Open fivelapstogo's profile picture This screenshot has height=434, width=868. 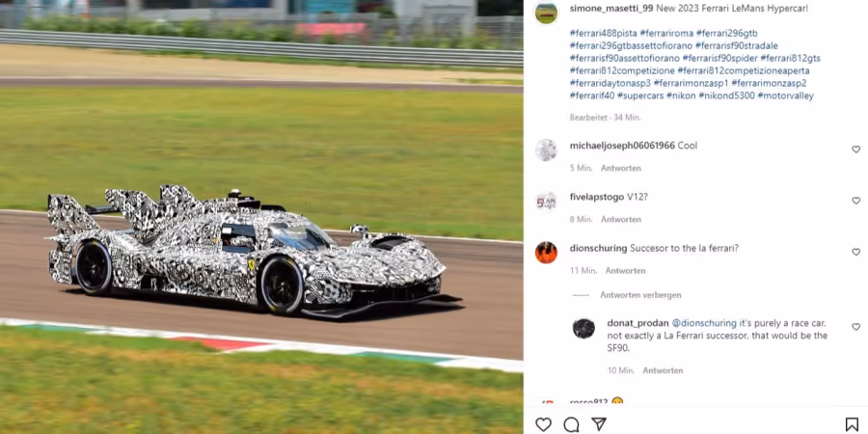point(546,202)
